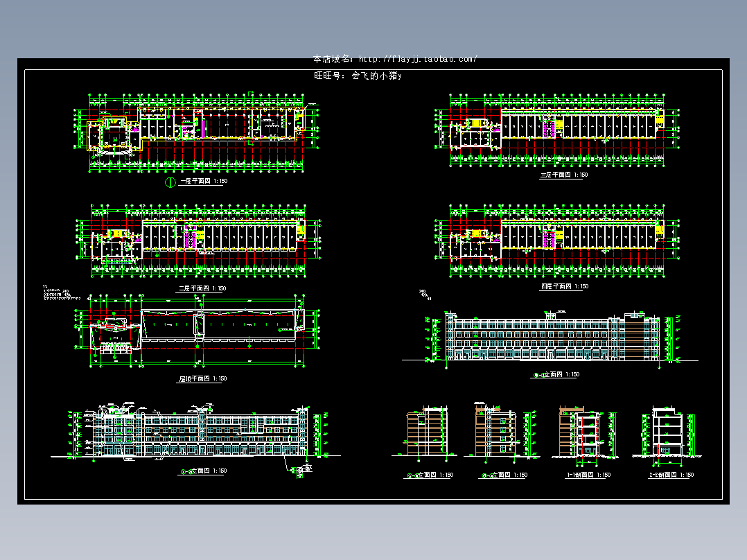This screenshot has height=560, width=747.
Task: Select the 二层平面图 1:150 title label
Action: click(202, 288)
